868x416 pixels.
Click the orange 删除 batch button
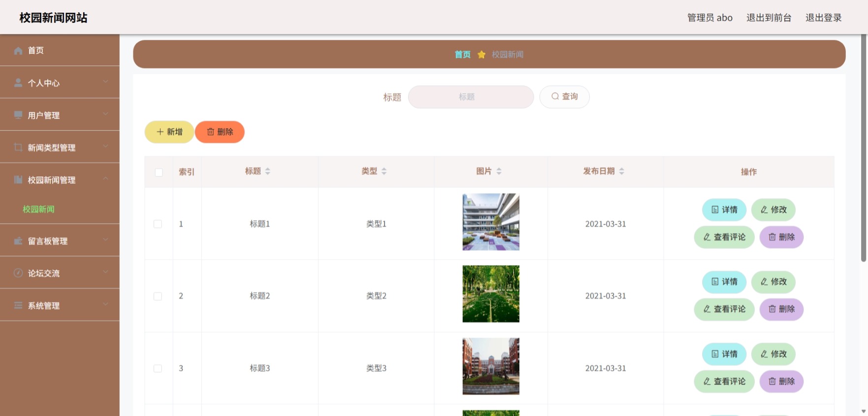(x=220, y=132)
